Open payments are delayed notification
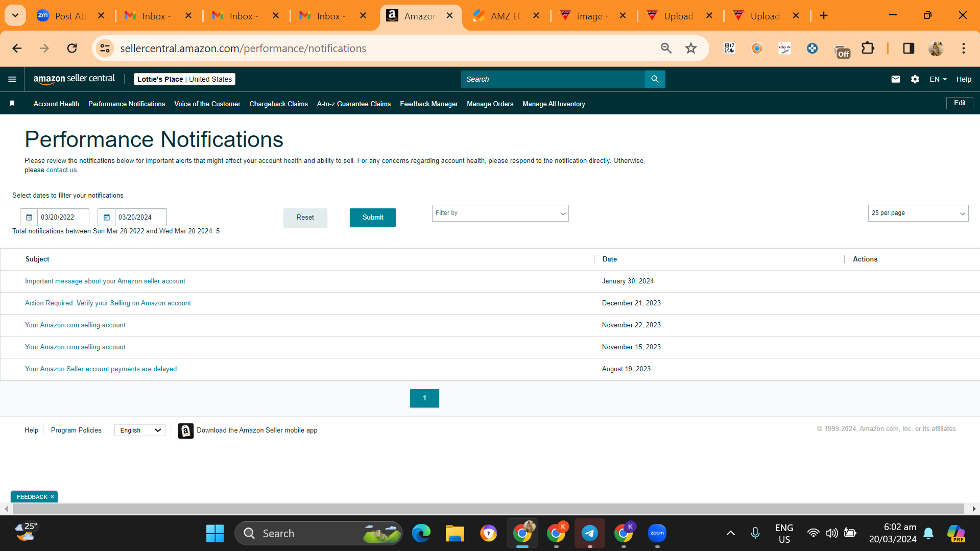This screenshot has height=551, width=980. [101, 369]
